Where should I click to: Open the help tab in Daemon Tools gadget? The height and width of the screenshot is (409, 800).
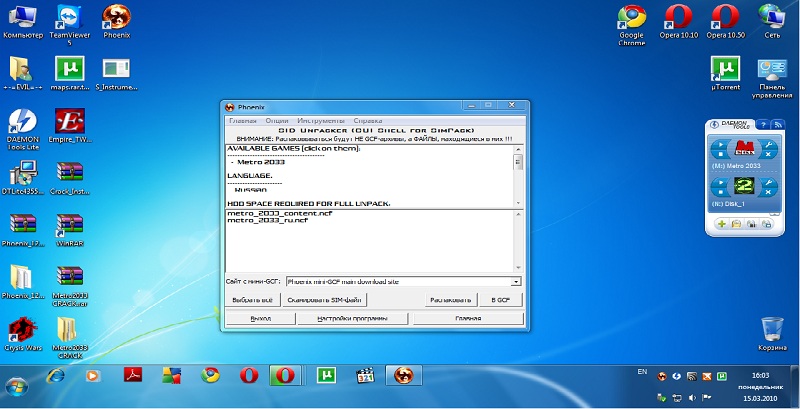[x=762, y=124]
